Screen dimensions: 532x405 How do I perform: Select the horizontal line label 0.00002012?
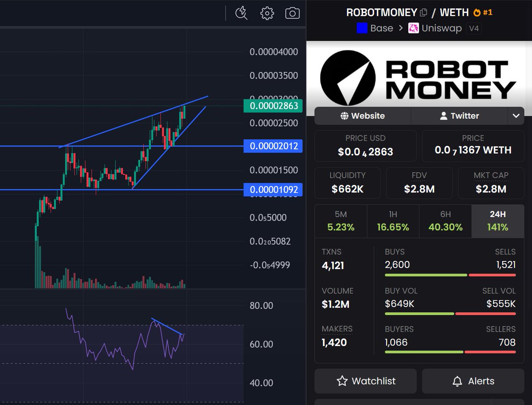click(x=273, y=146)
